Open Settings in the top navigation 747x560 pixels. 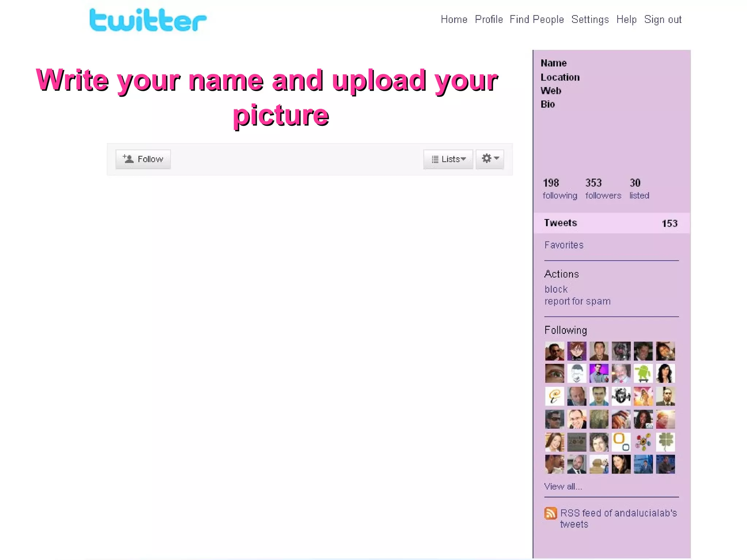coord(590,19)
